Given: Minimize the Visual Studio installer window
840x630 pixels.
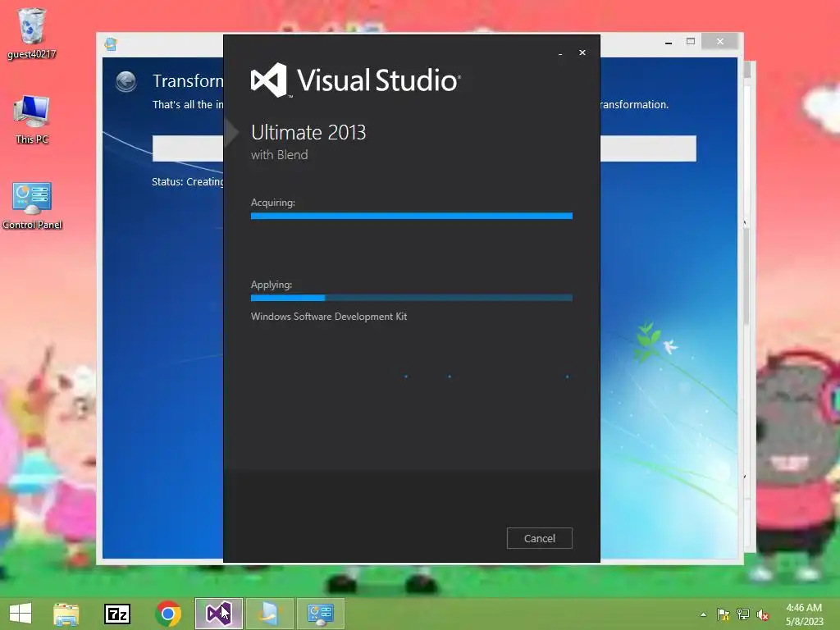Looking at the screenshot, I should 560,53.
